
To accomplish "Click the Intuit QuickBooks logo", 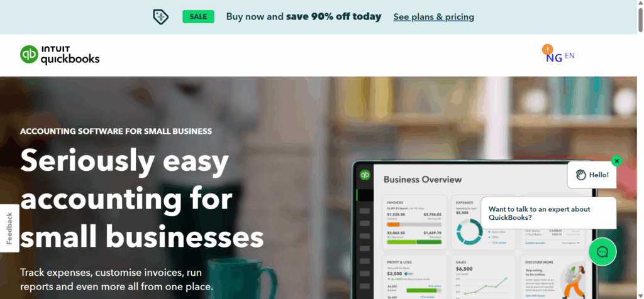I will tap(60, 55).
